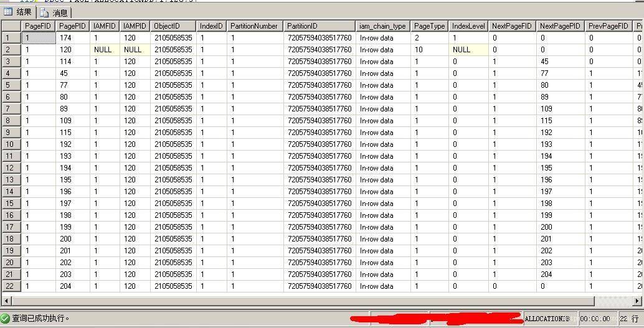644x328 pixels.
Task: Click NextPagePID cell in row 16
Action: 561,215
